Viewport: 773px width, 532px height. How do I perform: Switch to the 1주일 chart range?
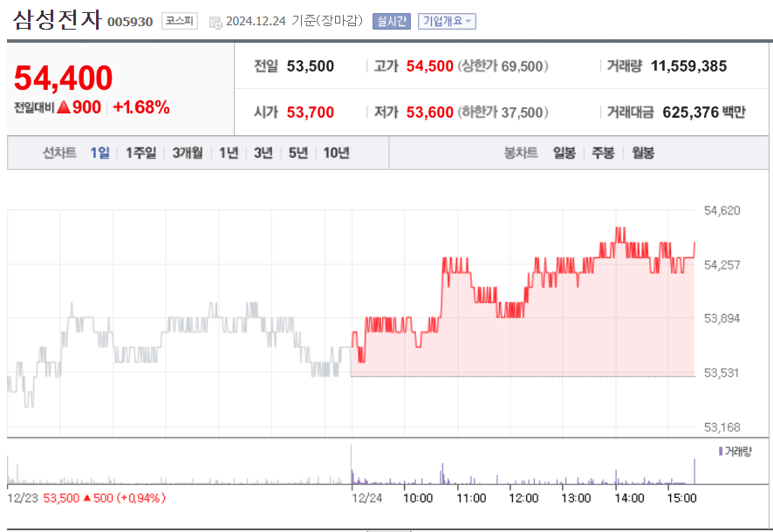pyautogui.click(x=141, y=153)
